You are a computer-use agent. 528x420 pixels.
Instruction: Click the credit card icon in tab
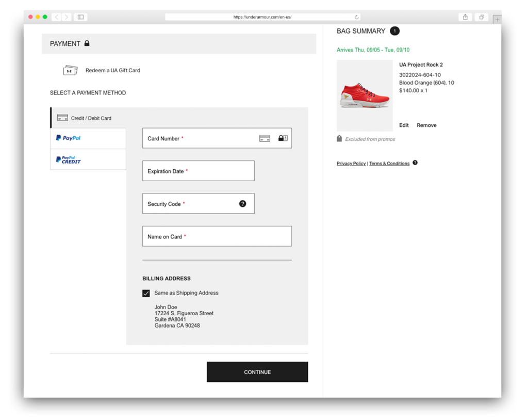[62, 118]
